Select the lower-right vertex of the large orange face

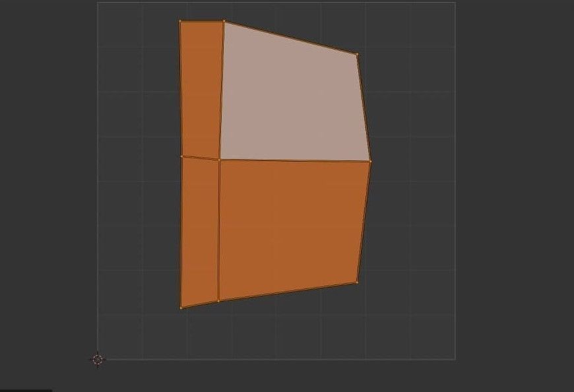(357, 282)
